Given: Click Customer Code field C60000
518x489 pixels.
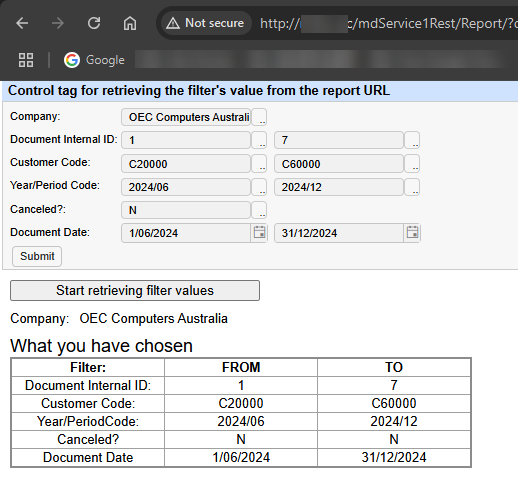Looking at the screenshot, I should [x=339, y=164].
